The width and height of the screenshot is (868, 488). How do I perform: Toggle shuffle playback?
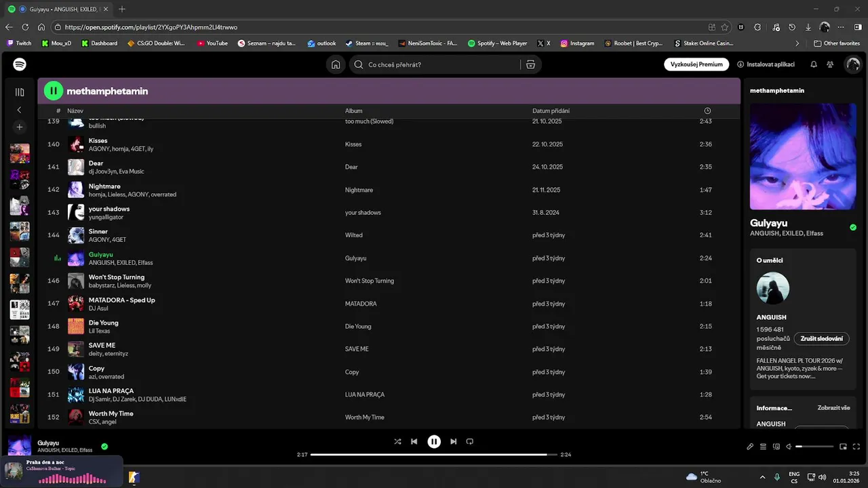tap(397, 441)
